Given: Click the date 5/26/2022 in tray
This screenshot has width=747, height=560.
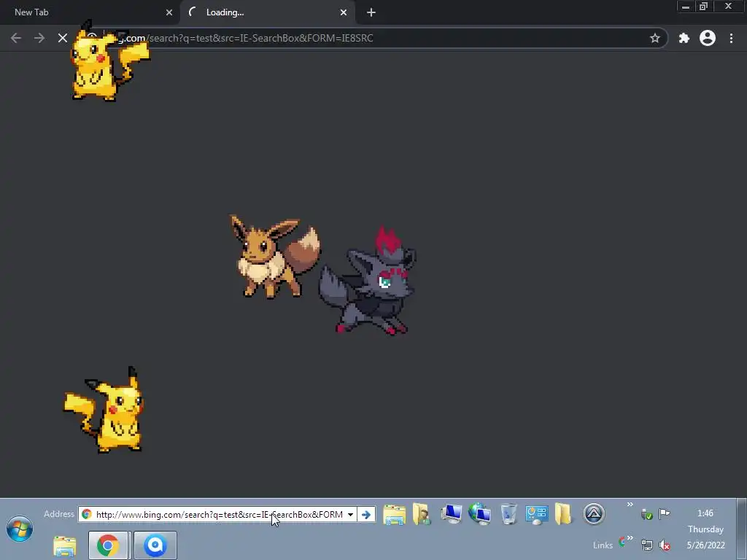Looking at the screenshot, I should (705, 545).
